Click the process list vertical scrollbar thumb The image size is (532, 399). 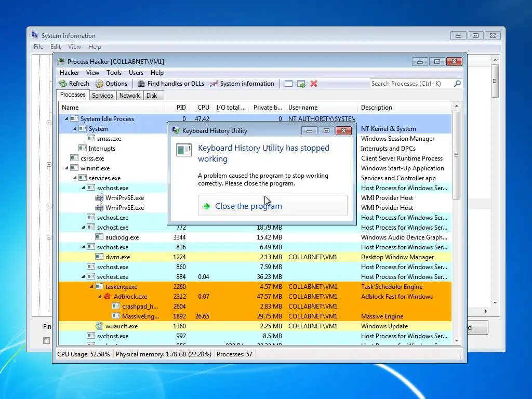tap(456, 155)
